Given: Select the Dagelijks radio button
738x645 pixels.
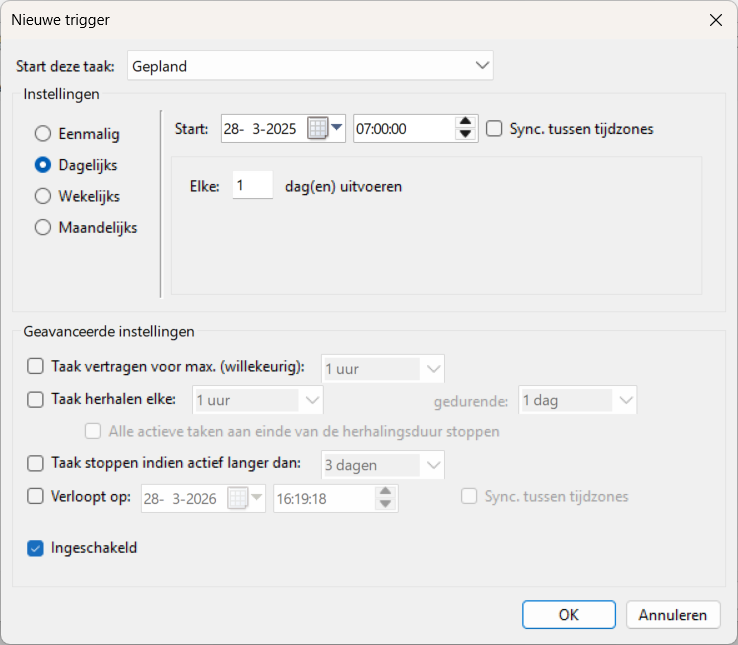Looking at the screenshot, I should 43,164.
